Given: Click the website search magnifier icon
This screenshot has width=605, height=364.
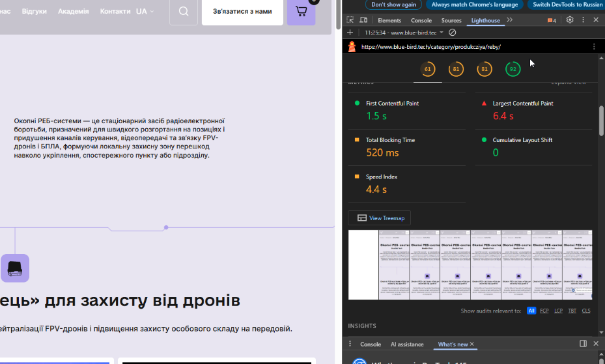Looking at the screenshot, I should point(184,11).
